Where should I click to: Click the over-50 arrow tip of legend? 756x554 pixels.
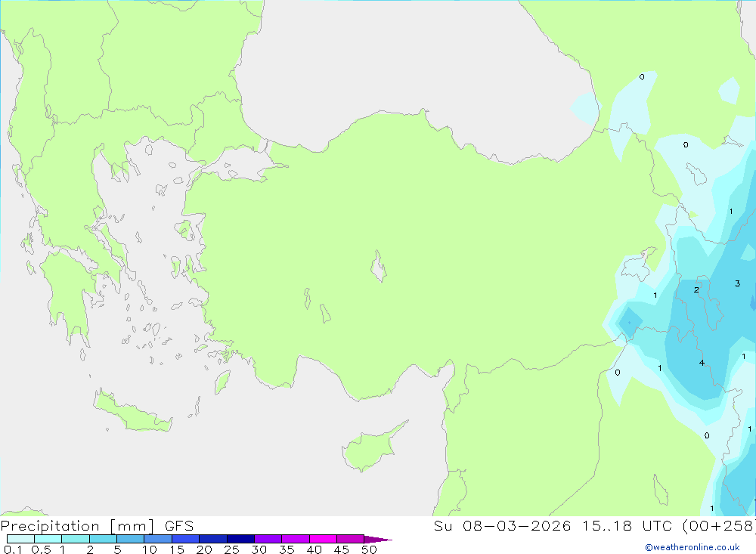[378, 539]
